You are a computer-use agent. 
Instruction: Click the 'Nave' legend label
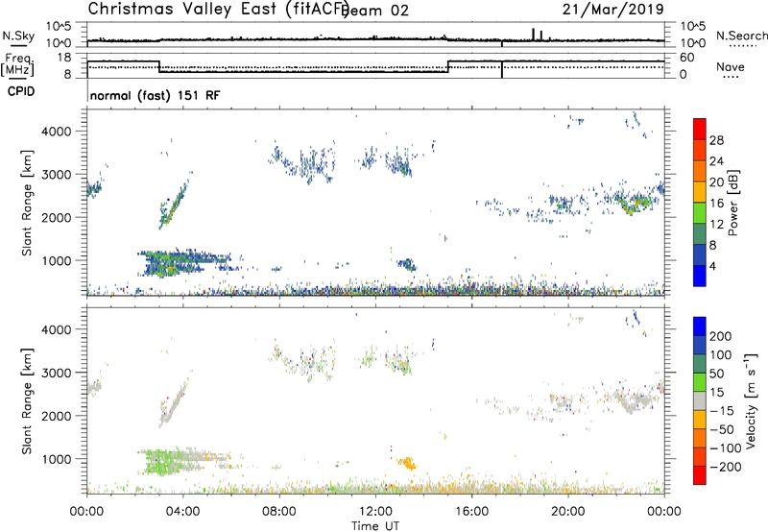[730, 66]
